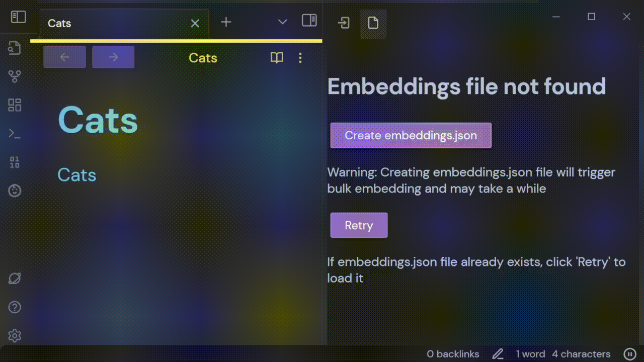The height and width of the screenshot is (362, 644).
Task: Minimize the application window
Action: pyautogui.click(x=556, y=17)
